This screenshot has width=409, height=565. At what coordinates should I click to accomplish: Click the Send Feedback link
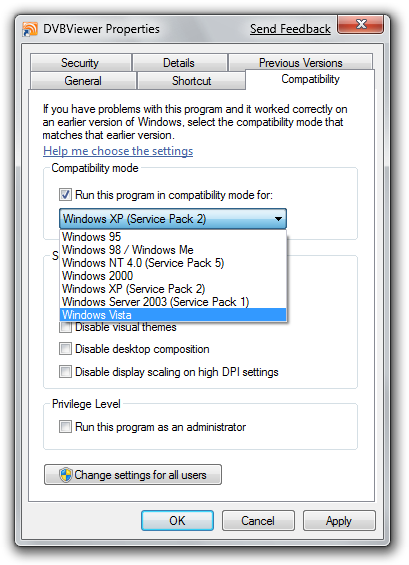(x=290, y=29)
